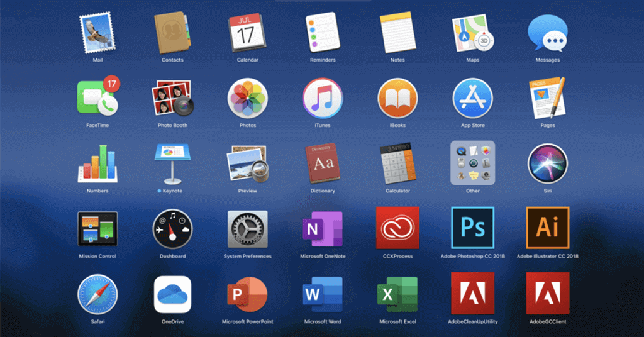Launch Contacts from Launchpad
The width and height of the screenshot is (644, 337).
click(x=172, y=33)
